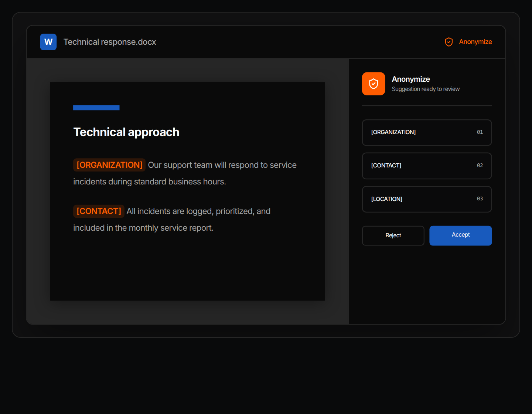The image size is (532, 414).
Task: Select the [CONTACT] suggestion item
Action: (x=427, y=166)
